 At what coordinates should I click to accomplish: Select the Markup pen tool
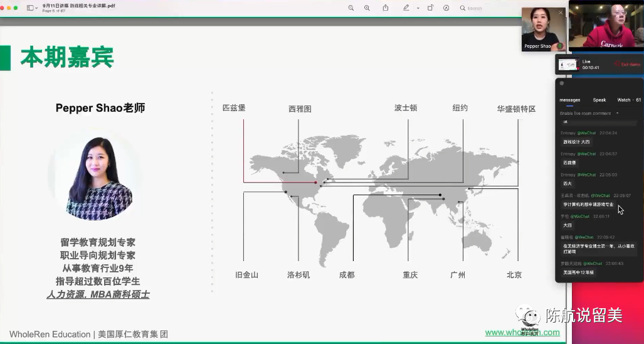pos(406,8)
